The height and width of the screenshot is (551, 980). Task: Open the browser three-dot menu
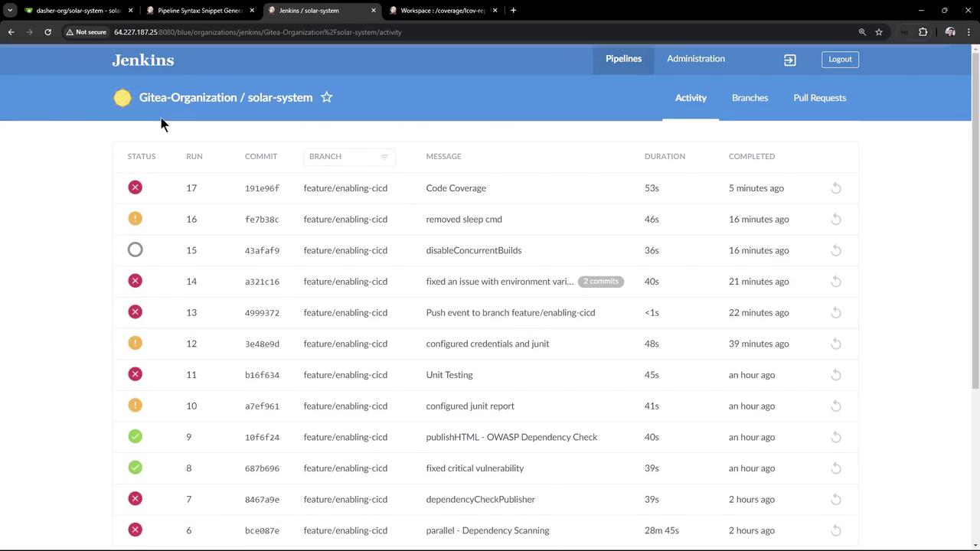[969, 32]
